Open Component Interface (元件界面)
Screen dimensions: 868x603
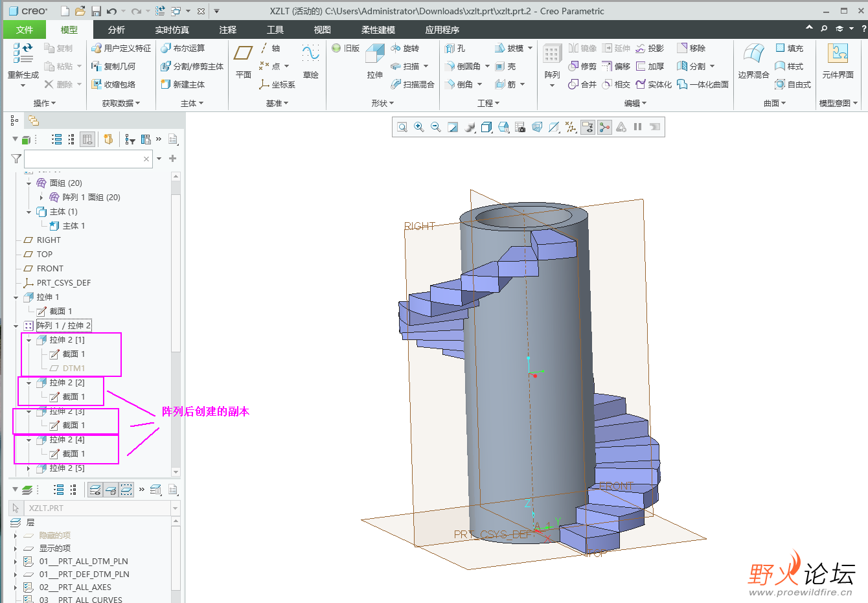tap(838, 61)
